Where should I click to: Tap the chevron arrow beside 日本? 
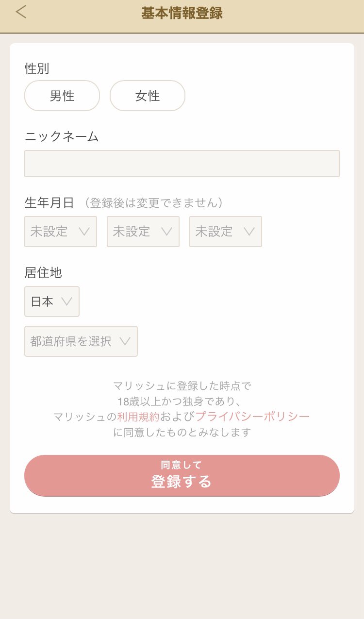pos(67,301)
